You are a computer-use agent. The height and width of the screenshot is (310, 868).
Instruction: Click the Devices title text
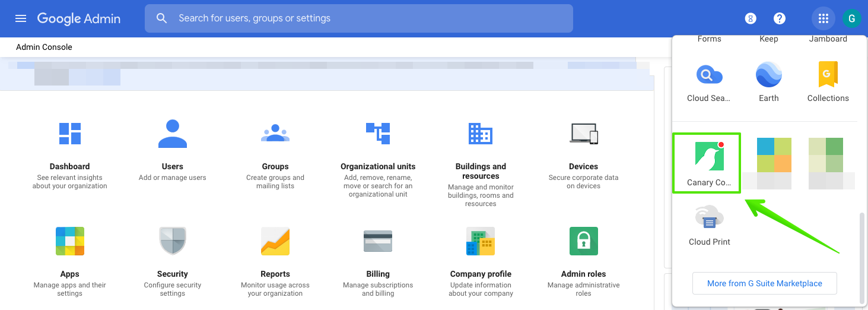pyautogui.click(x=584, y=166)
